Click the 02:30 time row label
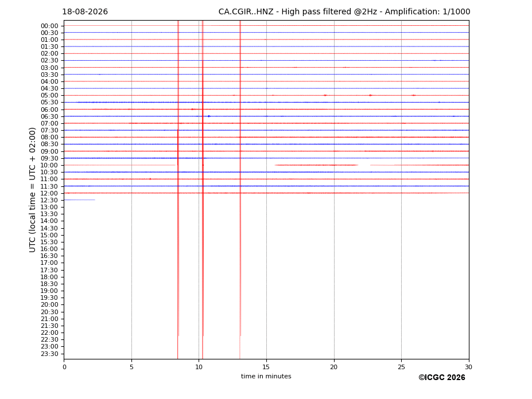This screenshot has width=532, height=399. [49, 61]
